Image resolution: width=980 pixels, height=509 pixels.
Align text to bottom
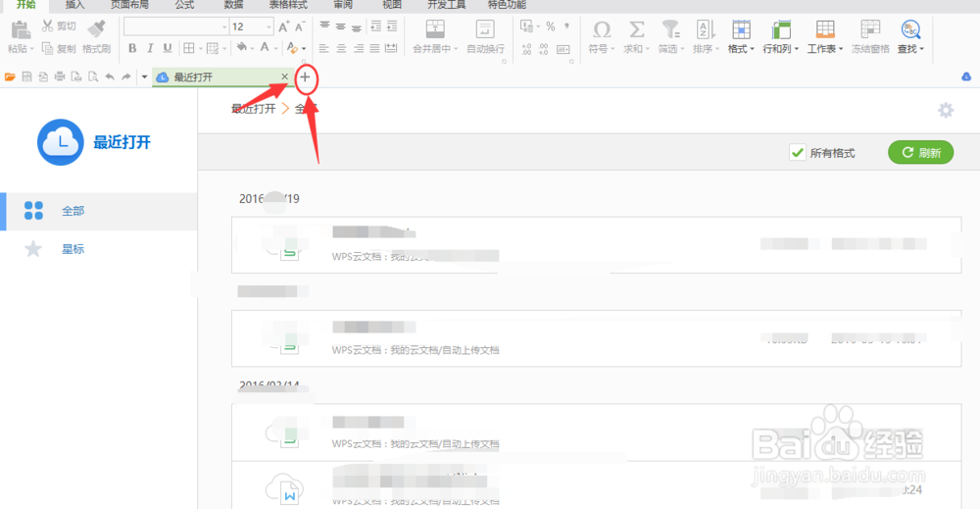(357, 26)
